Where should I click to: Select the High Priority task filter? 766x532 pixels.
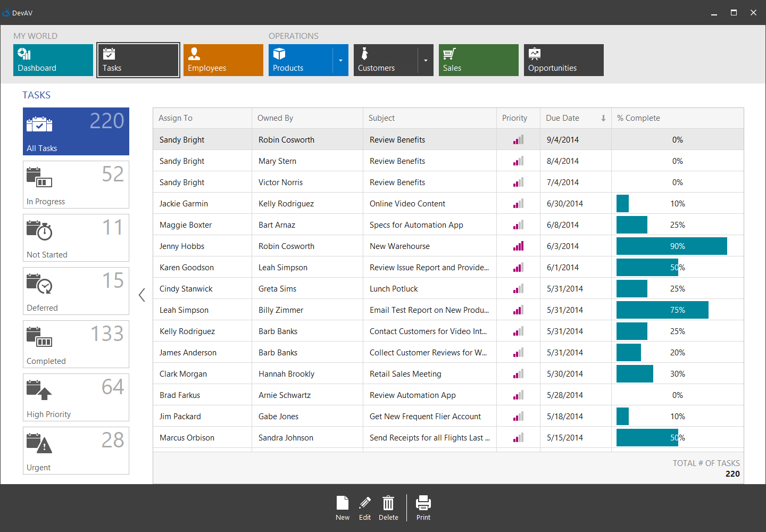click(76, 397)
